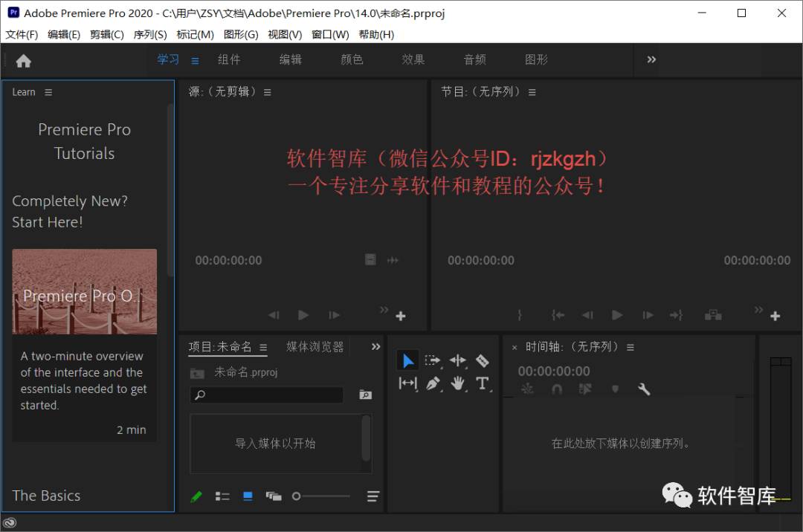Open 序列(S) menu
The width and height of the screenshot is (803, 532).
[150, 34]
